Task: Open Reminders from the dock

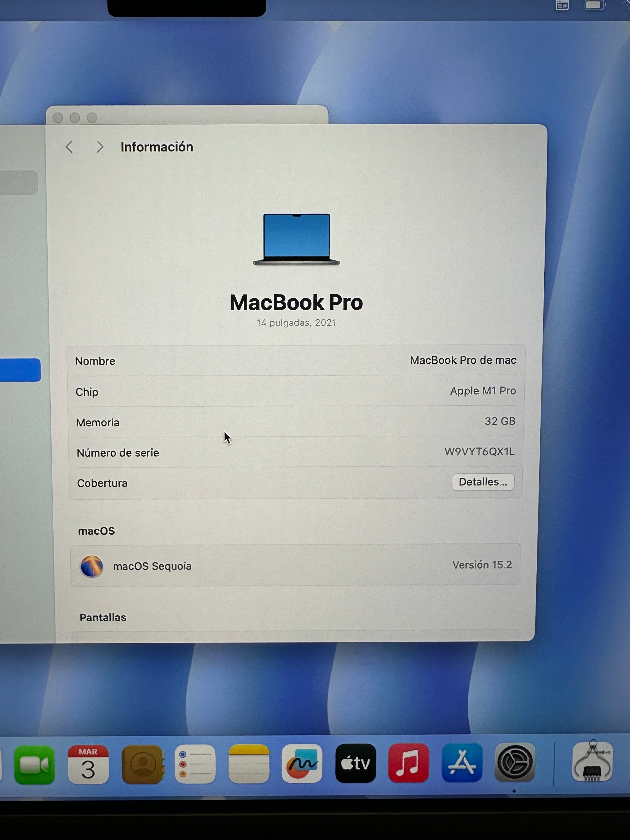Action: pos(195,764)
